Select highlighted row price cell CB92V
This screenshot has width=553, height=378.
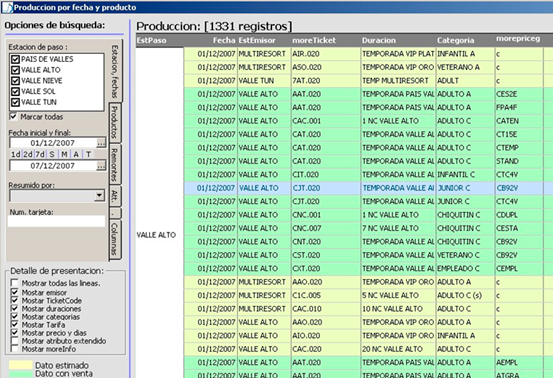[x=519, y=188]
